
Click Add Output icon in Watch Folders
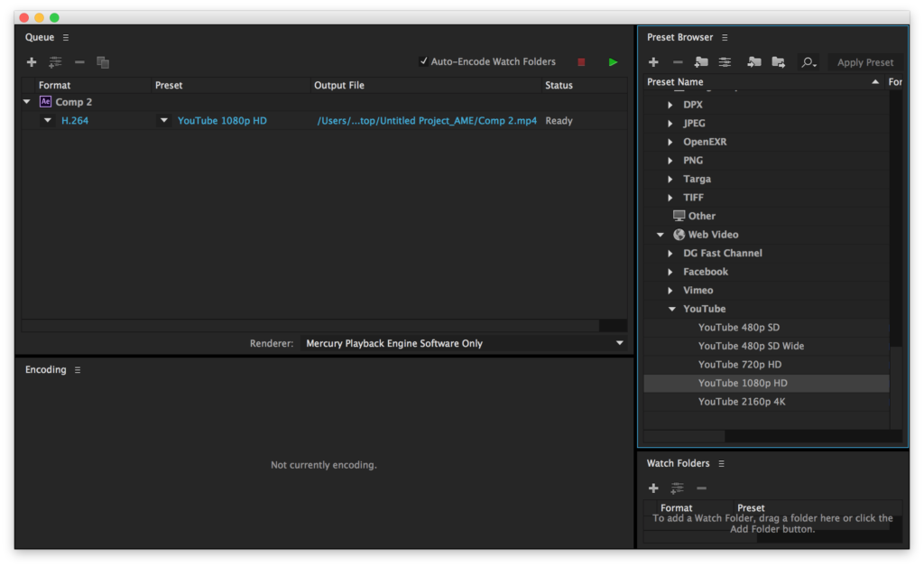click(x=677, y=488)
